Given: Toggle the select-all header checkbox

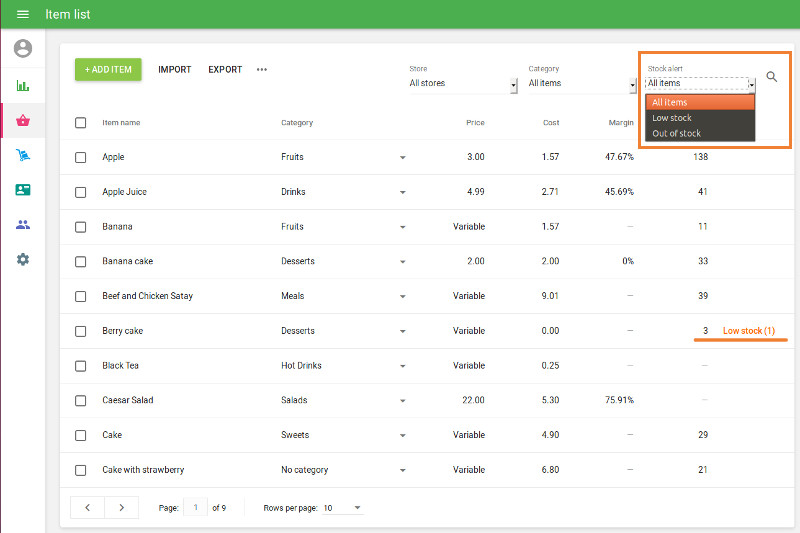Looking at the screenshot, I should tap(81, 123).
